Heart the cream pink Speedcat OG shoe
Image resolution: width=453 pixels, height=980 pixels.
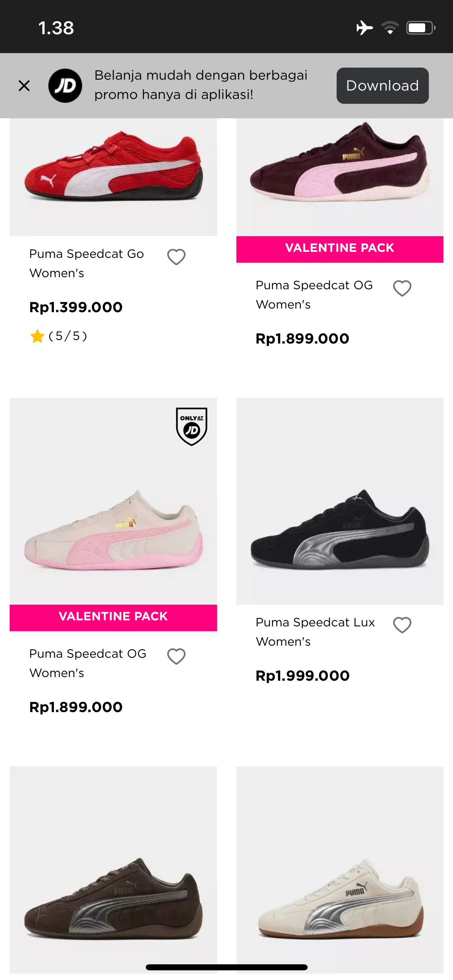pyautogui.click(x=176, y=657)
